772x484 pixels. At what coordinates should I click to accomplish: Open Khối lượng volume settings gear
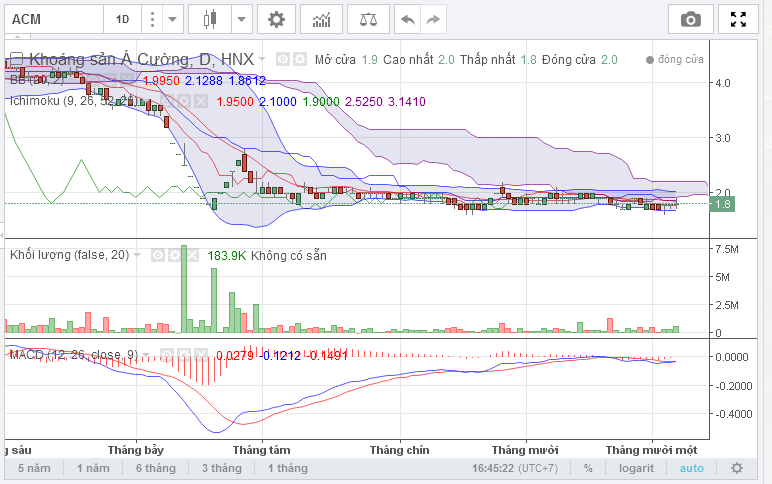click(x=175, y=255)
